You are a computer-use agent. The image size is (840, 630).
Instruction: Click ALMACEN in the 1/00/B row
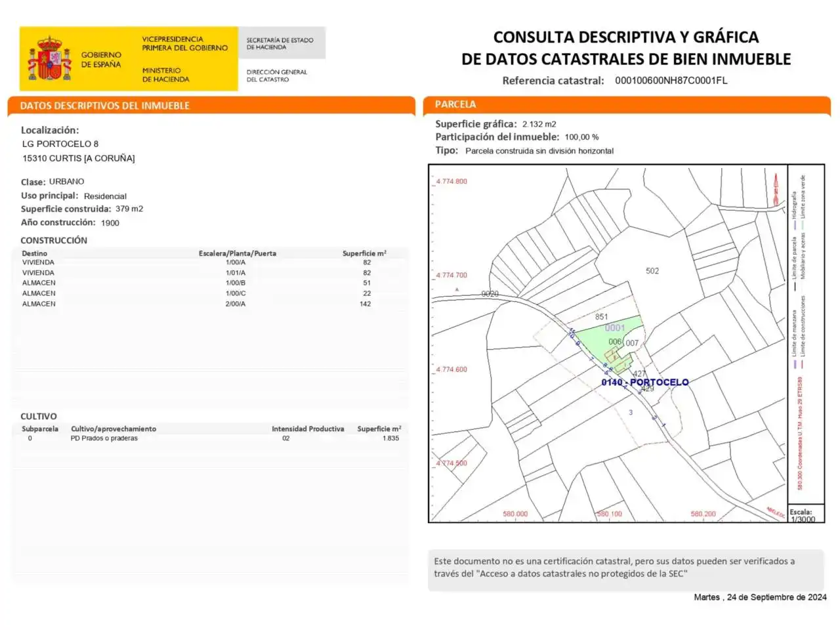39,283
